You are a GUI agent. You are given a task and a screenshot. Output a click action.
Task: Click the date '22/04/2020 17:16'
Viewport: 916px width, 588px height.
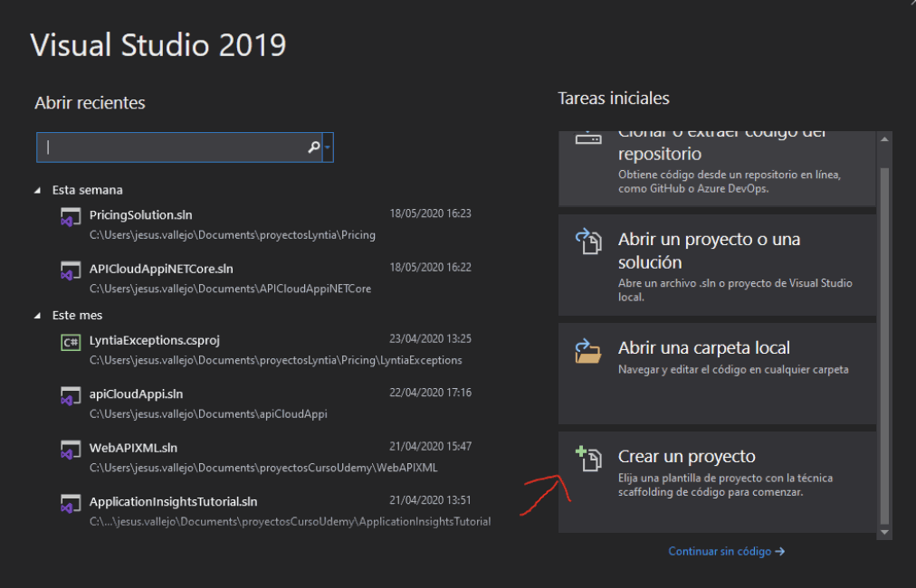click(431, 392)
